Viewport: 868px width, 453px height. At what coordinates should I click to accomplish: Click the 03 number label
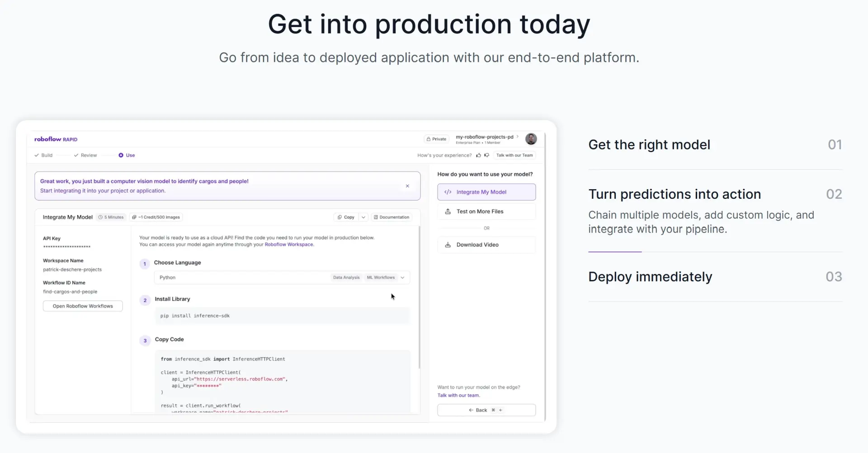point(834,276)
